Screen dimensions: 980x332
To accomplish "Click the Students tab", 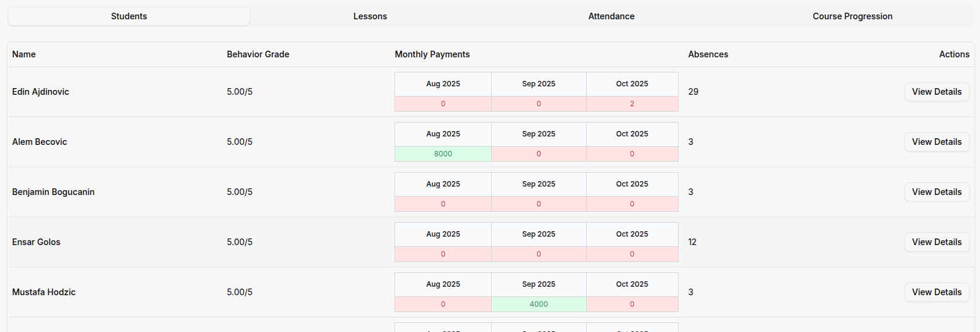I will [x=129, y=16].
